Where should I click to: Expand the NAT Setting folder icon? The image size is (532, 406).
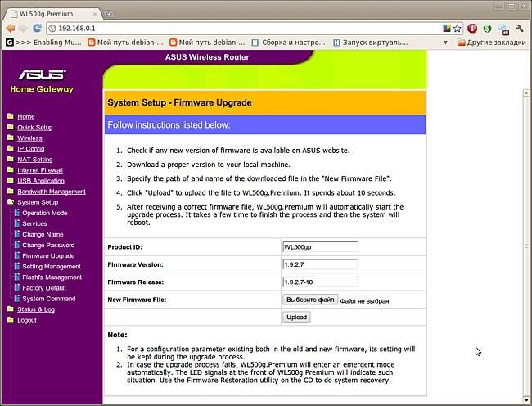[10, 160]
